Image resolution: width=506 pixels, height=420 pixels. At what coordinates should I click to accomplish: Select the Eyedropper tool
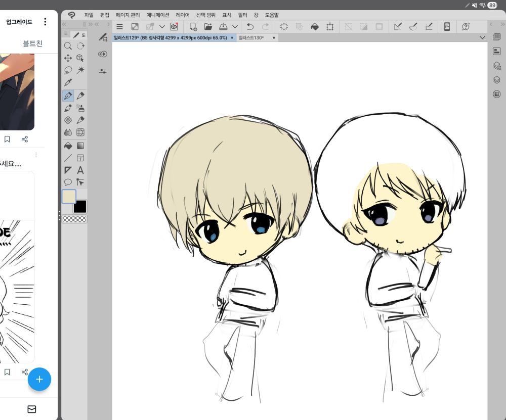pos(68,82)
